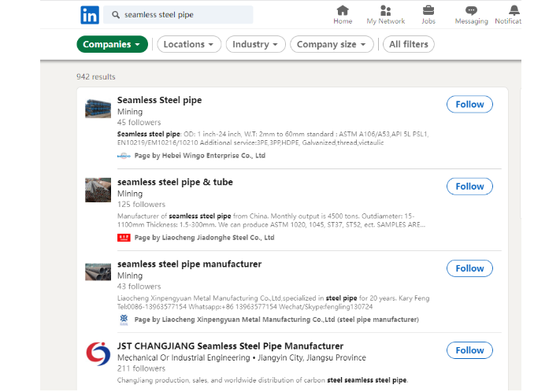Click the 45 followers text

pos(139,123)
